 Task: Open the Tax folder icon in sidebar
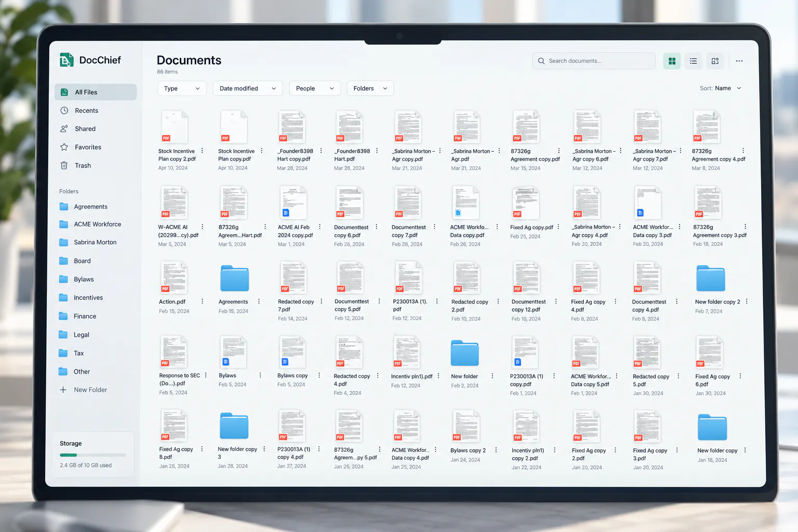point(63,353)
